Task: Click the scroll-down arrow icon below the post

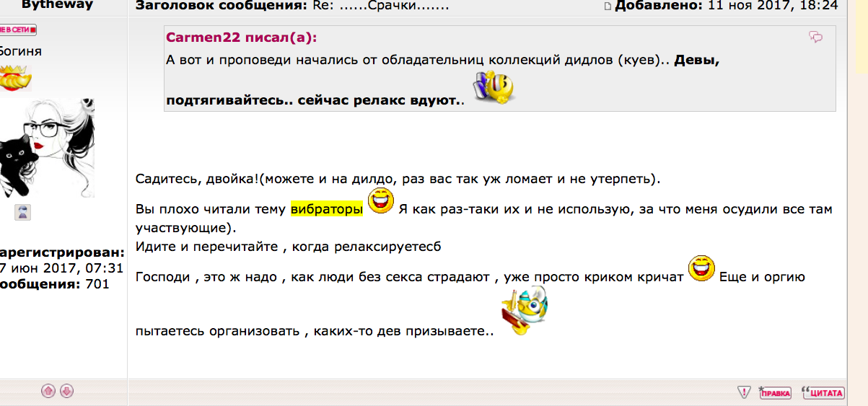Action: tap(66, 391)
